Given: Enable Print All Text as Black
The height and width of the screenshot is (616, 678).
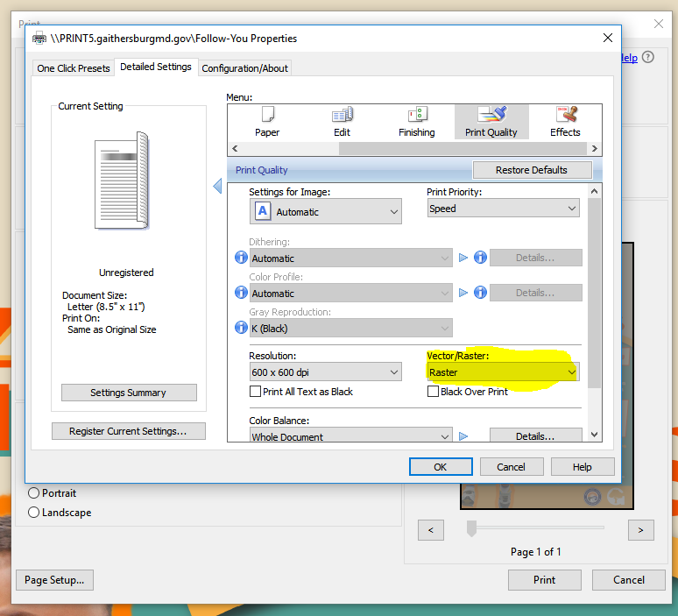Looking at the screenshot, I should tap(256, 392).
